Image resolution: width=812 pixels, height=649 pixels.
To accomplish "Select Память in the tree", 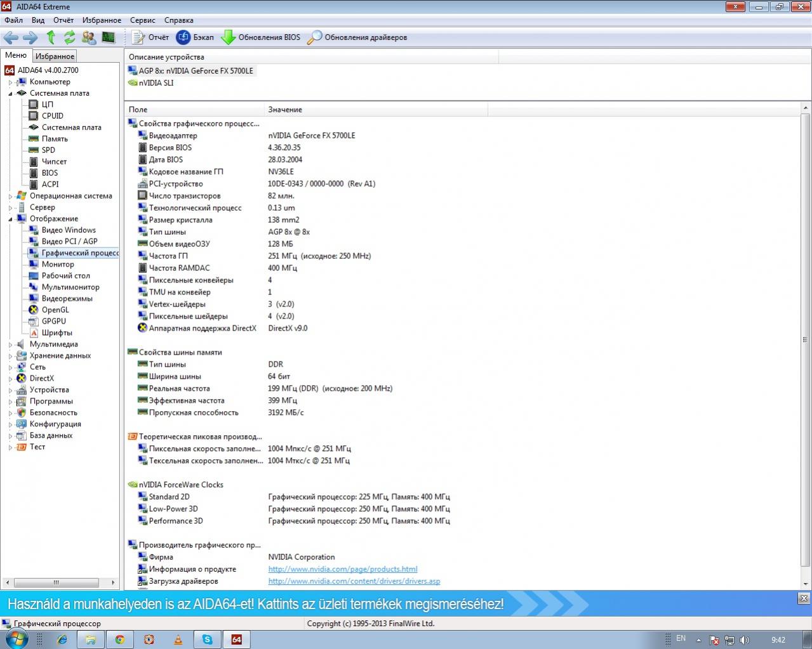I will (55, 139).
